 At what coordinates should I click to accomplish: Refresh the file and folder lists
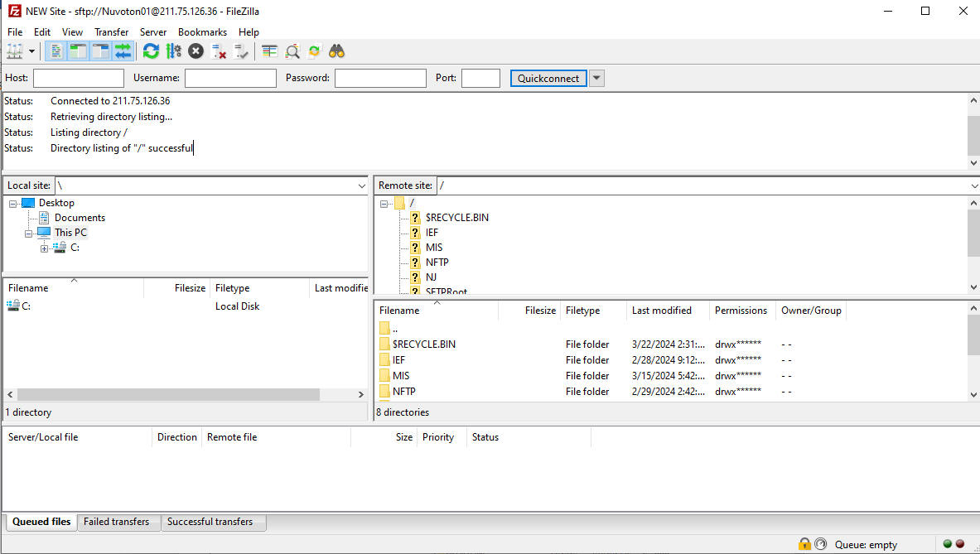tap(151, 51)
